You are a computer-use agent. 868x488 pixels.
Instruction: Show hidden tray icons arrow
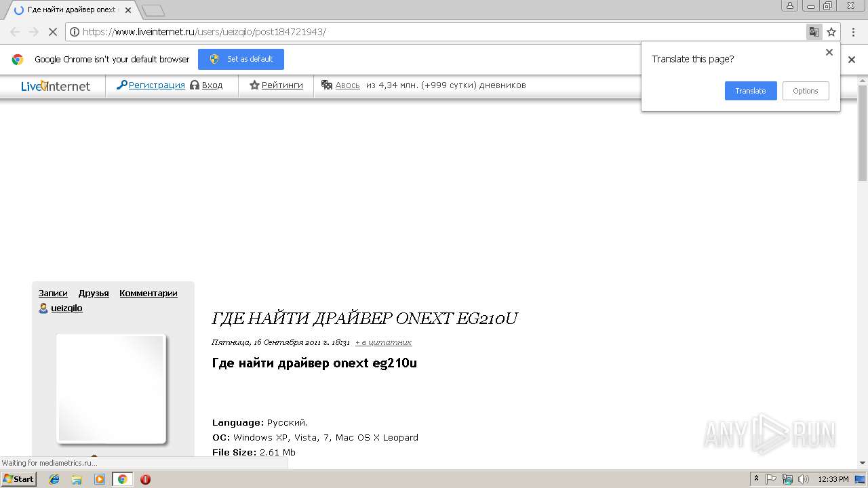[x=756, y=479]
